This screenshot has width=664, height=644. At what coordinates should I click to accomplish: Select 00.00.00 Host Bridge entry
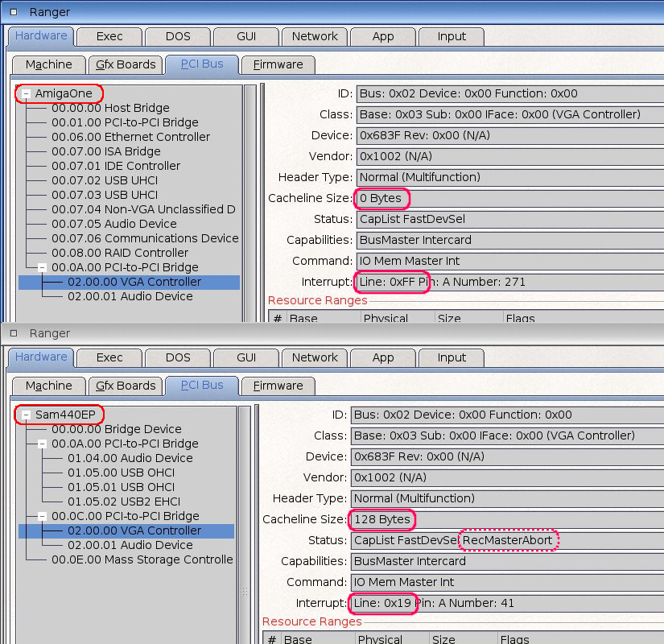(110, 108)
